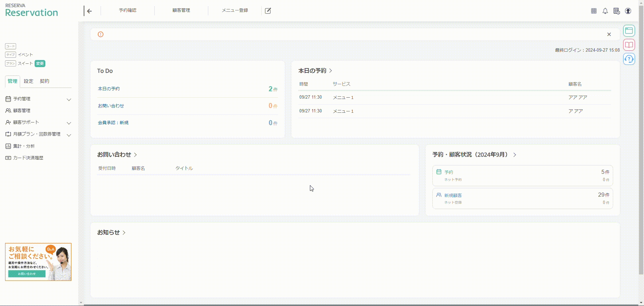Screen dimensions: 644x306
Task: Open the red manual book side icon
Action: click(629, 45)
